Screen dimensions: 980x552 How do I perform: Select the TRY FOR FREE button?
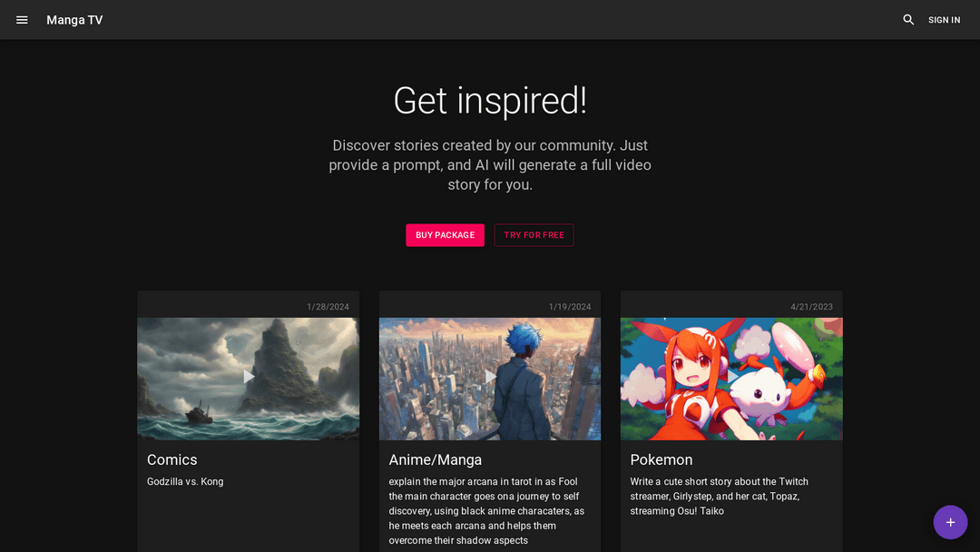point(534,235)
